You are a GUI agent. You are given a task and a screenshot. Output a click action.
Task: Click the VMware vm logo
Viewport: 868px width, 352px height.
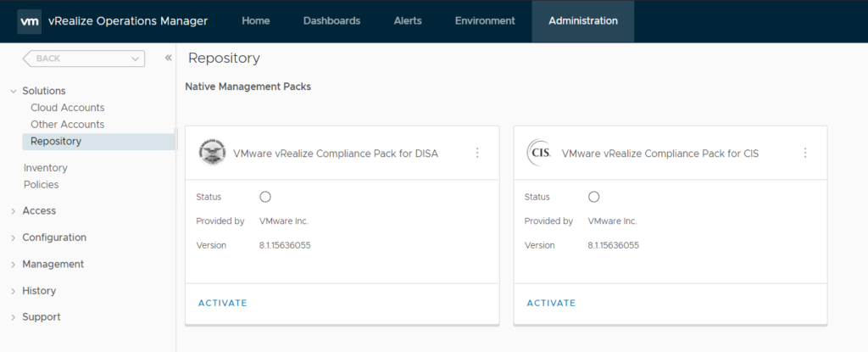tap(30, 21)
